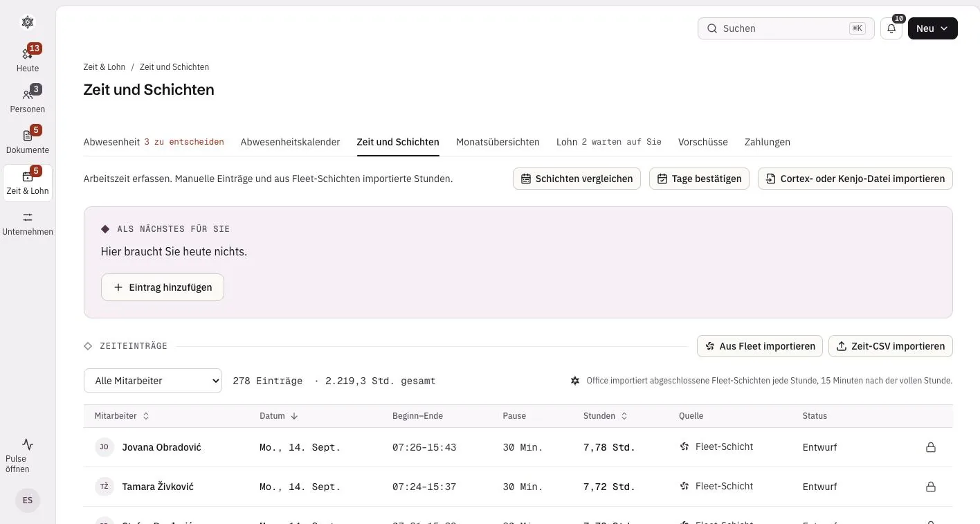980x524 pixels.
Task: Sort the table by Stunden column
Action: 606,416
